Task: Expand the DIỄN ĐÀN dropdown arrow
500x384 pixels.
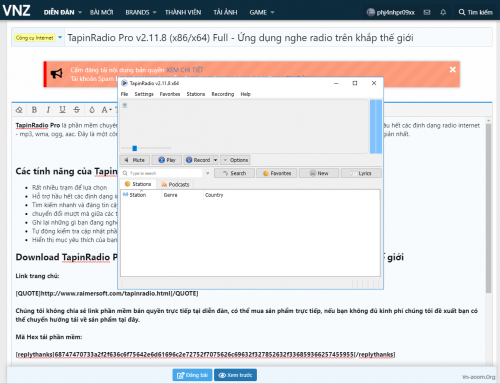Action: (80, 12)
